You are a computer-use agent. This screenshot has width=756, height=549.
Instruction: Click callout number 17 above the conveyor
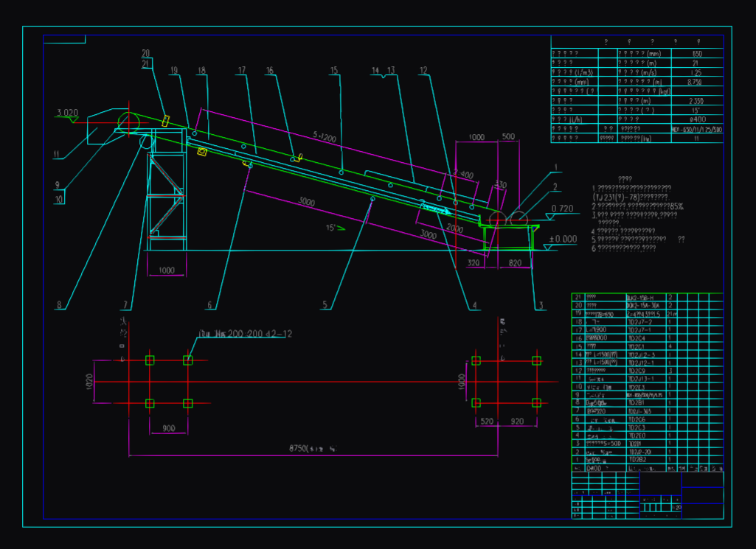tap(242, 70)
